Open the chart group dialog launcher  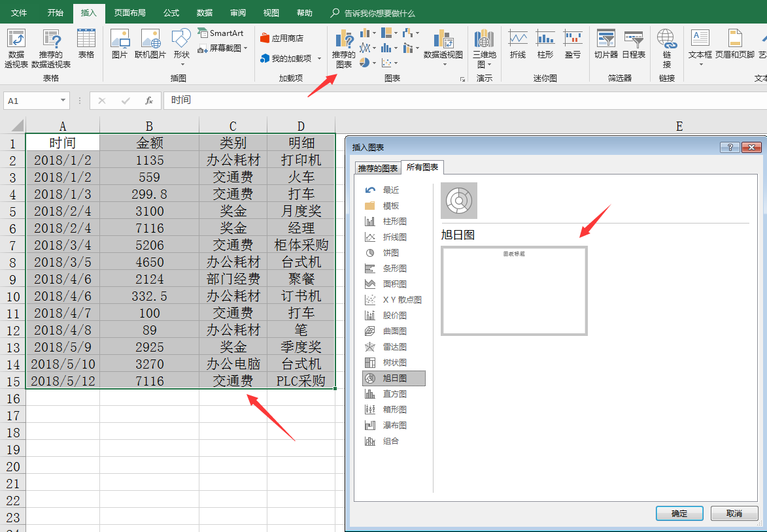(462, 78)
